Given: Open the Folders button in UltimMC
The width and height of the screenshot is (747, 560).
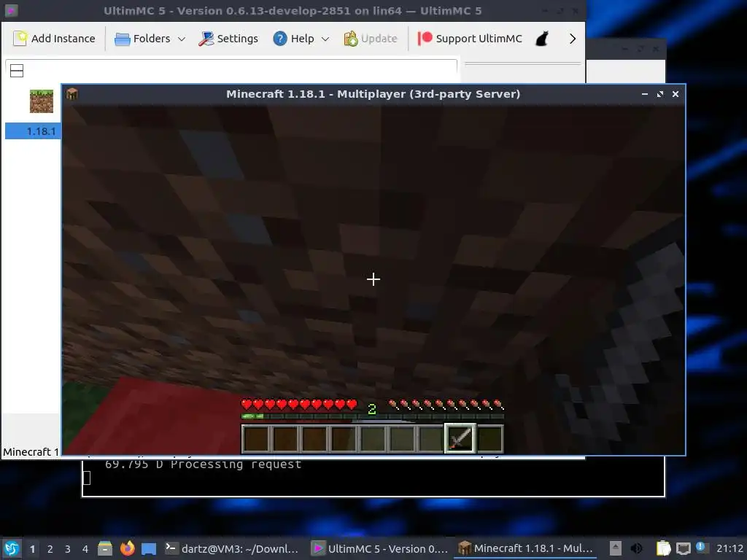Looking at the screenshot, I should [142, 39].
